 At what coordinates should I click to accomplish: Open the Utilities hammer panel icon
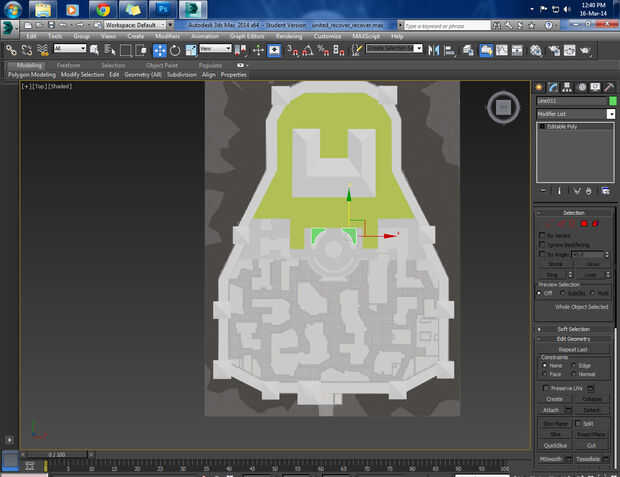608,87
